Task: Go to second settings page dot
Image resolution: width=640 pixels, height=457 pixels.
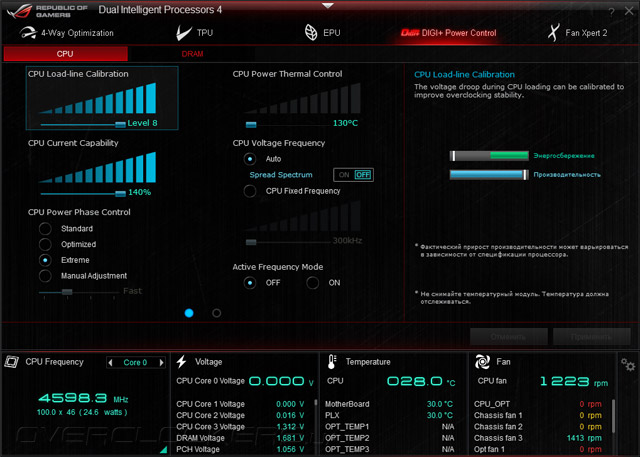Action: click(x=217, y=313)
